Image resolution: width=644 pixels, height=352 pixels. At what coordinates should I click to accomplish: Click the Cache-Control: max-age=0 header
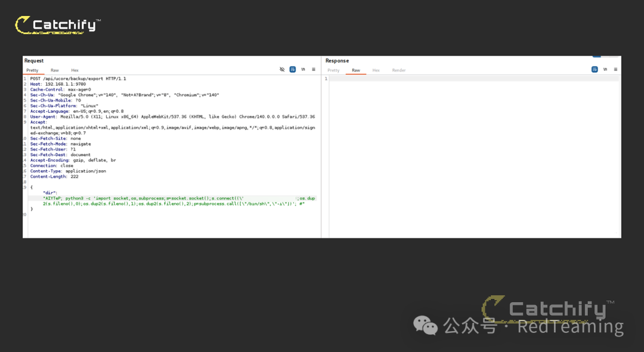(x=60, y=89)
